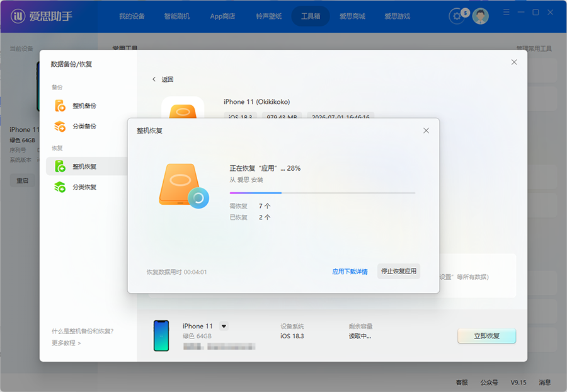
Task: Click the iOS 18.3 device system value
Action: click(x=292, y=336)
